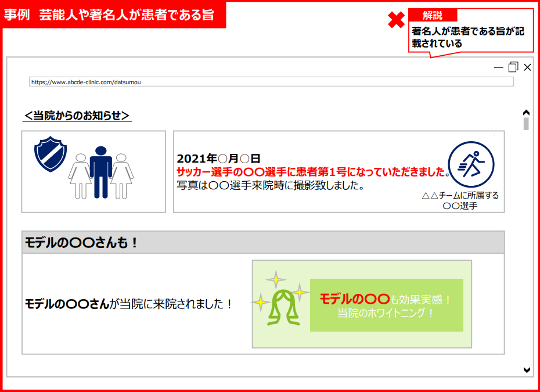Screen dimensions: 540x392
Task: Maximize the mock browser window
Action: coord(513,67)
